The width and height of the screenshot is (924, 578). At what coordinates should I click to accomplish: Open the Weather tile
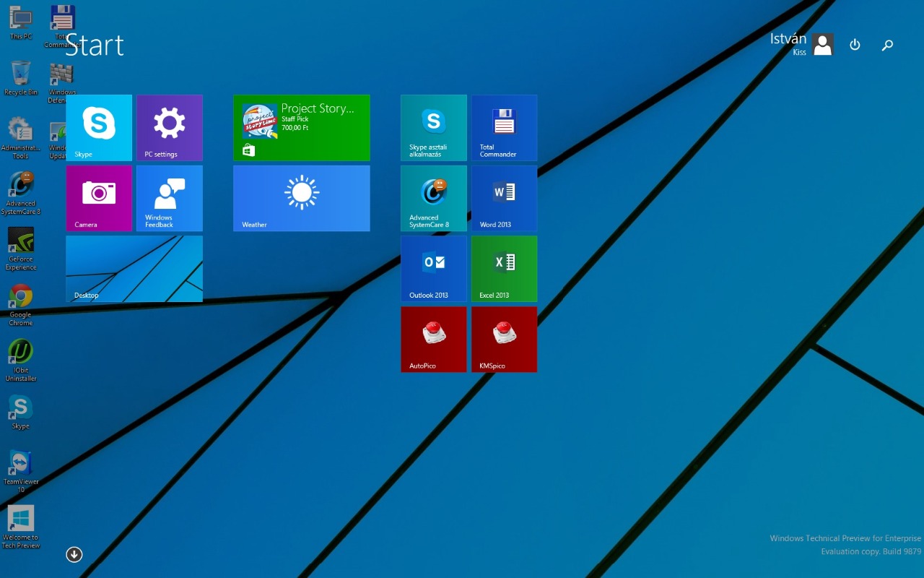(x=302, y=199)
